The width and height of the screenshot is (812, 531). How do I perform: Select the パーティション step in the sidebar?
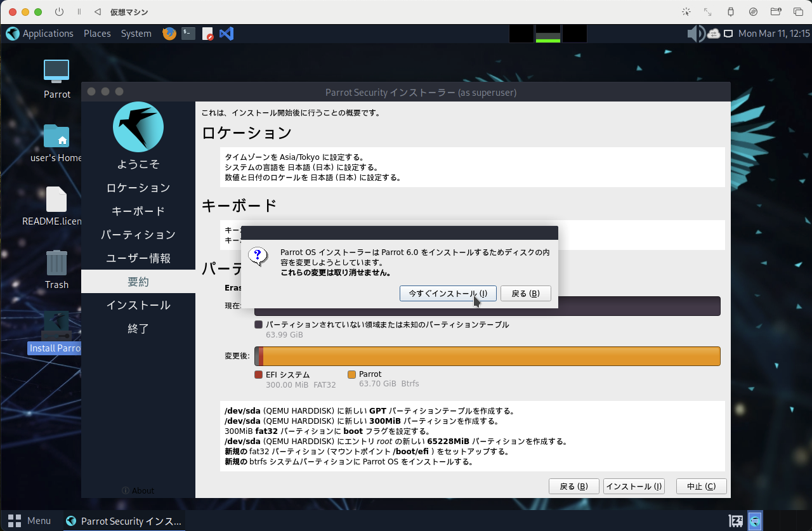138,235
